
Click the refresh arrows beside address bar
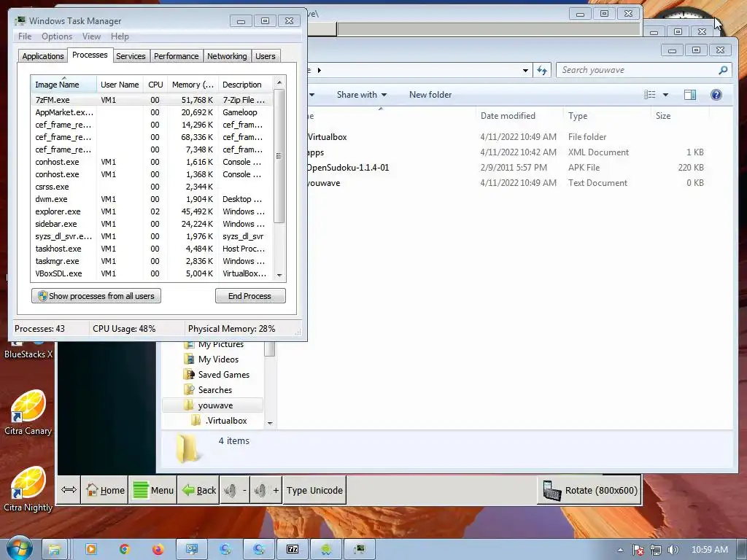point(542,71)
